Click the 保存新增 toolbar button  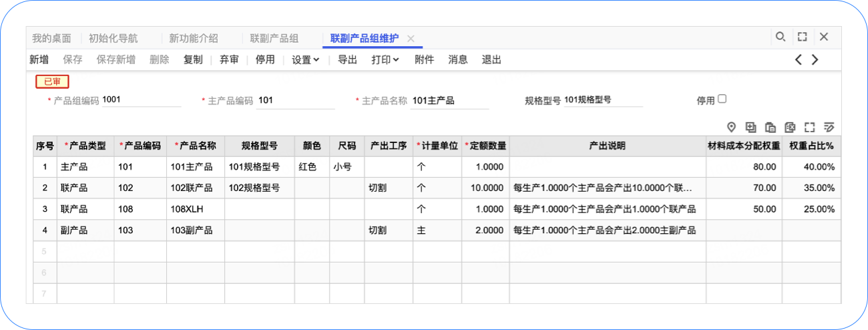pyautogui.click(x=116, y=59)
